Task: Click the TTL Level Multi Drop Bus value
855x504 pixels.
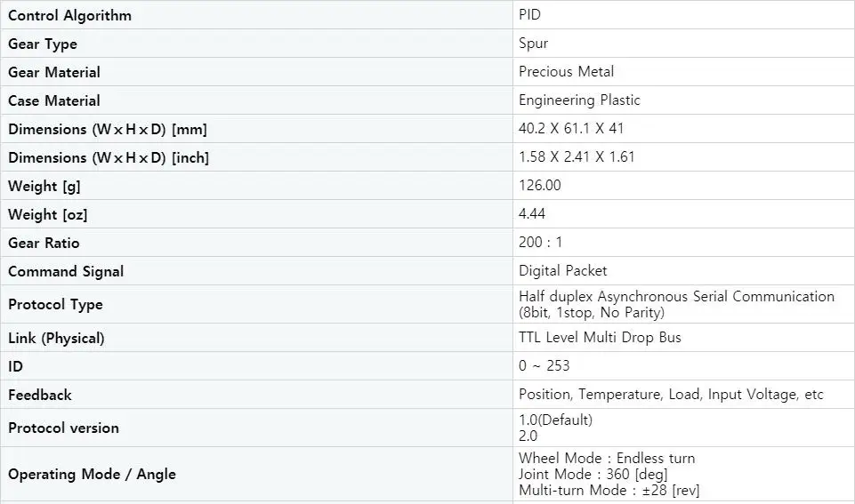Action: [600, 337]
